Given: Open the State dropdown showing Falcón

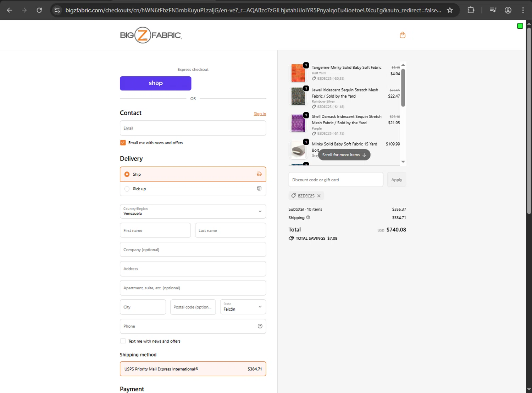Looking at the screenshot, I should point(243,307).
